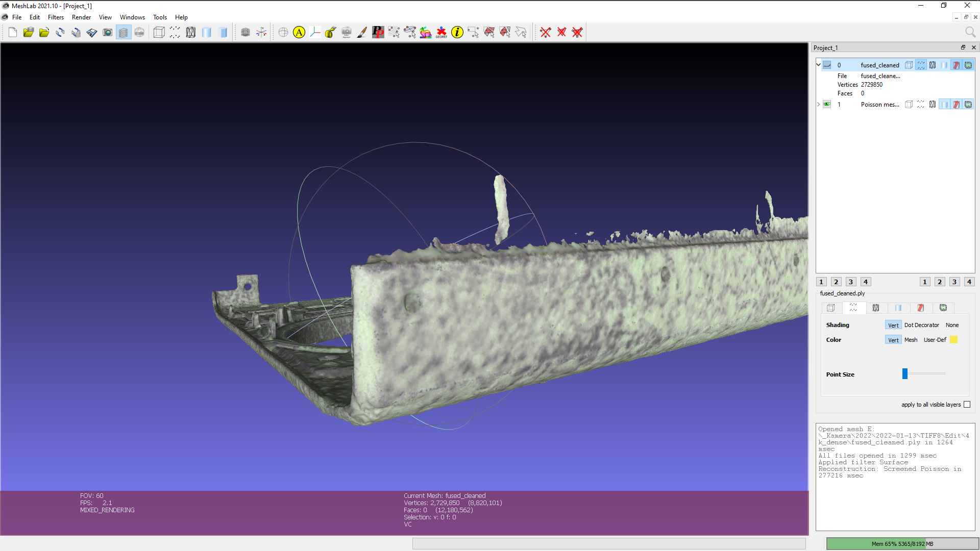The height and width of the screenshot is (551, 980).
Task: Open the Tools menu
Action: point(160,17)
